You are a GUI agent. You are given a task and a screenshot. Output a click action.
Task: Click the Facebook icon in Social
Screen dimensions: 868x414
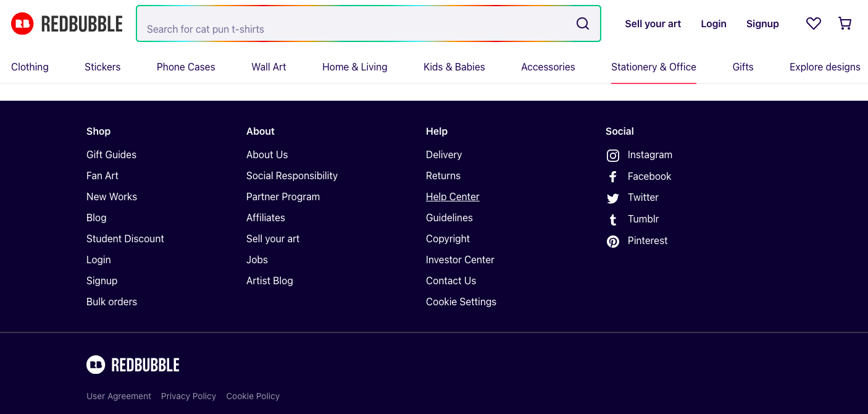point(613,177)
